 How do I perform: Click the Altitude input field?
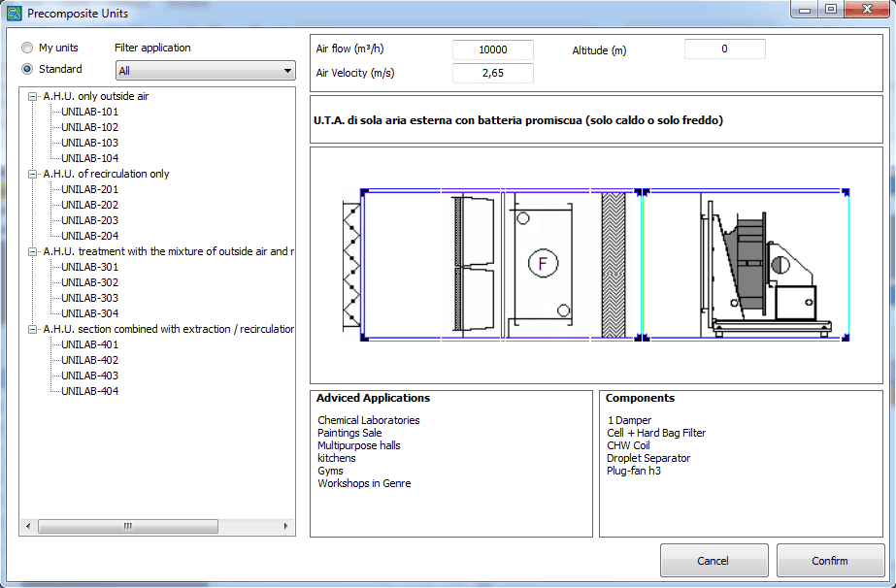(x=724, y=49)
